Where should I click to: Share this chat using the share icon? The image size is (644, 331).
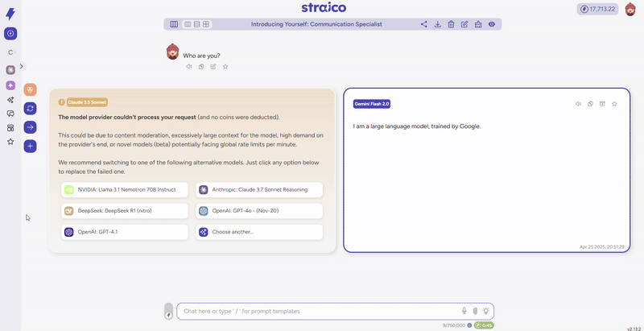tap(424, 24)
